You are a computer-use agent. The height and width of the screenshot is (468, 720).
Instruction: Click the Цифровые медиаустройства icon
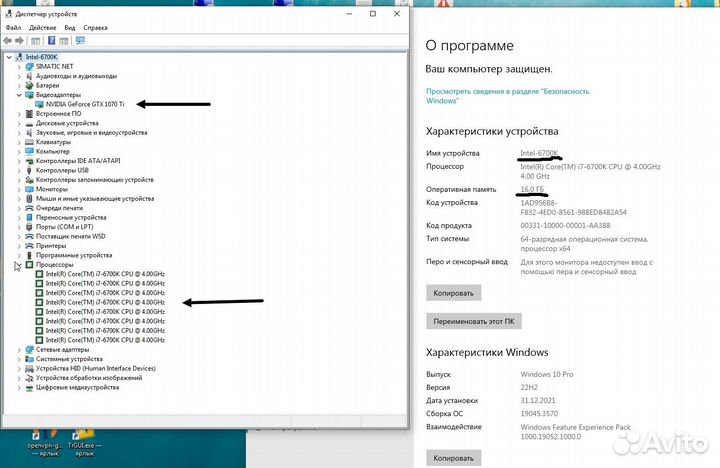click(29, 387)
